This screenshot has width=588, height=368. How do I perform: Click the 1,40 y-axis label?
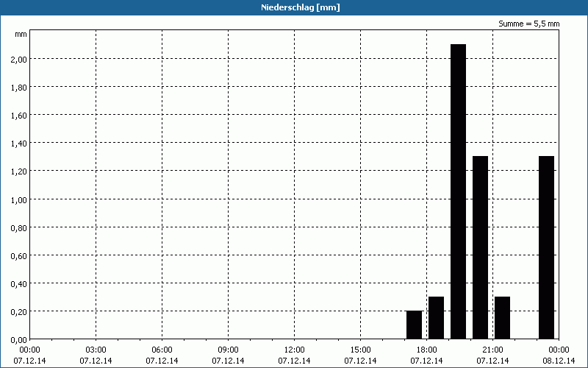pyautogui.click(x=19, y=144)
